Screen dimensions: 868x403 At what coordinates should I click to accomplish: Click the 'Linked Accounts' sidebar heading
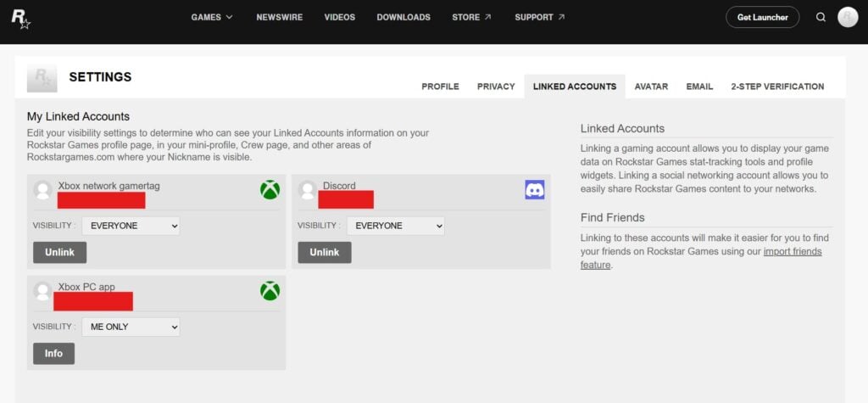[622, 129]
